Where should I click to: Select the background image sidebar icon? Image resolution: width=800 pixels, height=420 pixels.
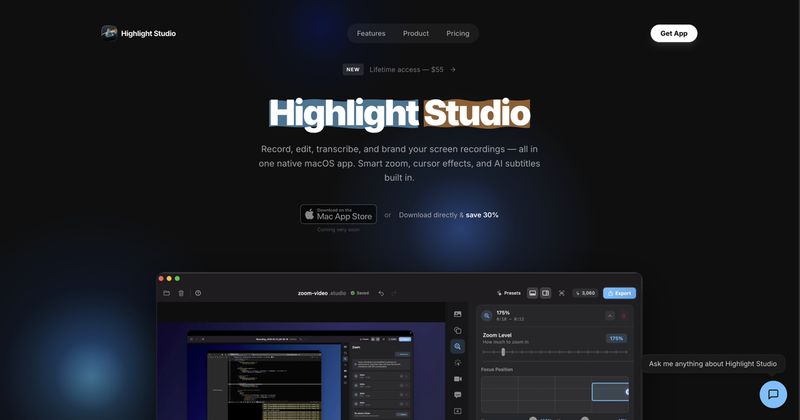pos(458,314)
